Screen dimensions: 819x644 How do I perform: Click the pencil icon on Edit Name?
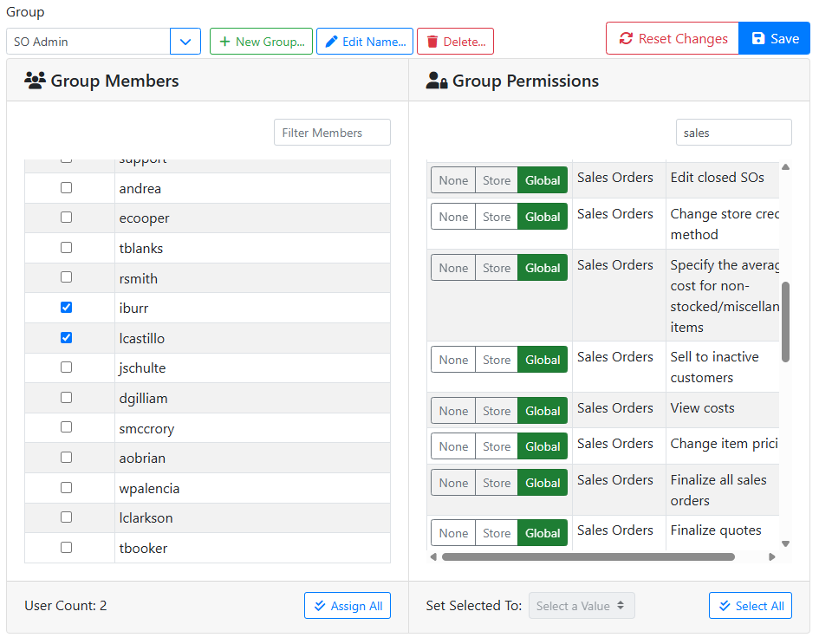click(x=331, y=42)
